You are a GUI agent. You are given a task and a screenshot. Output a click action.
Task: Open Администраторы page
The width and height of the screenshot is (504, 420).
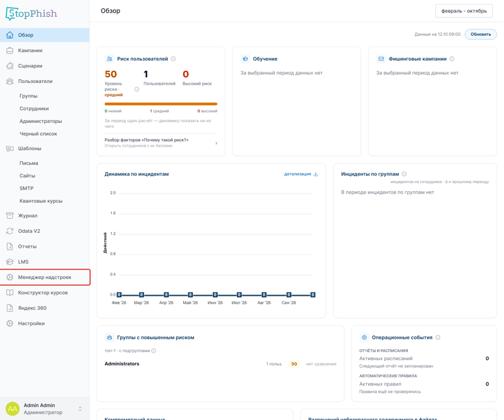point(40,121)
